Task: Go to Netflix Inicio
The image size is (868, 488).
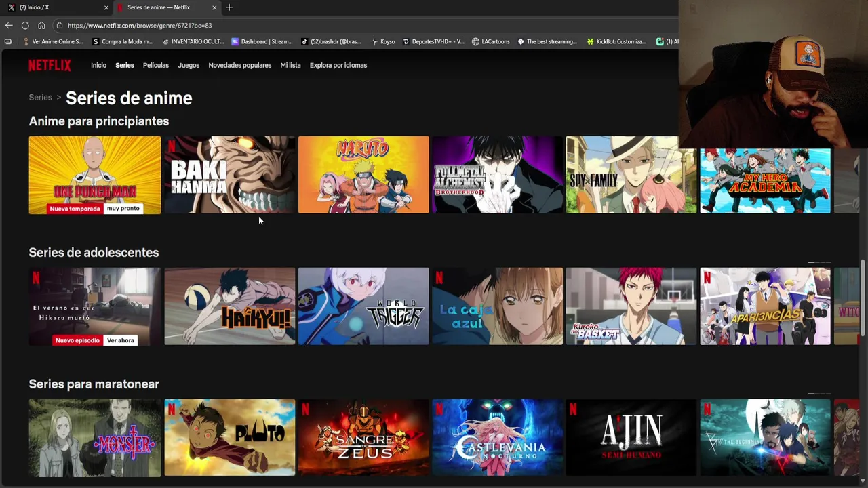Action: [98, 65]
